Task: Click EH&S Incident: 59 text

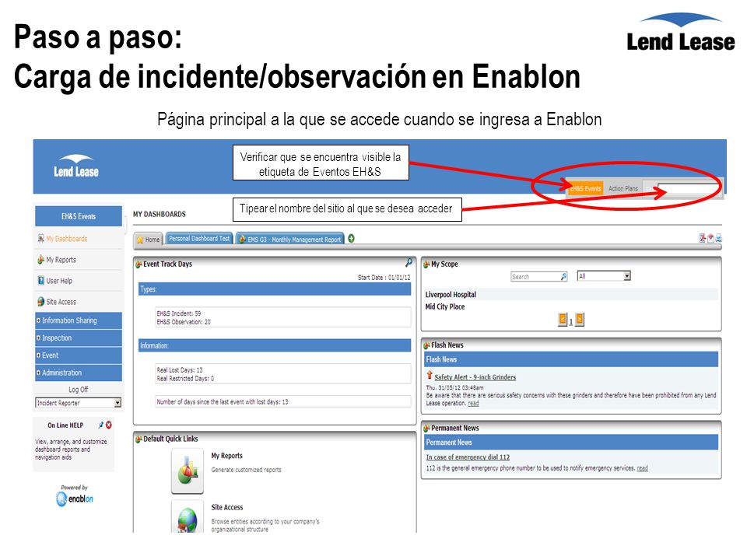Action: pyautogui.click(x=179, y=313)
